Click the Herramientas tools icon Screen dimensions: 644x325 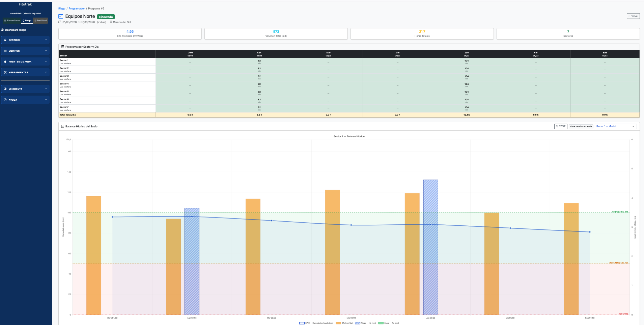click(x=5, y=72)
